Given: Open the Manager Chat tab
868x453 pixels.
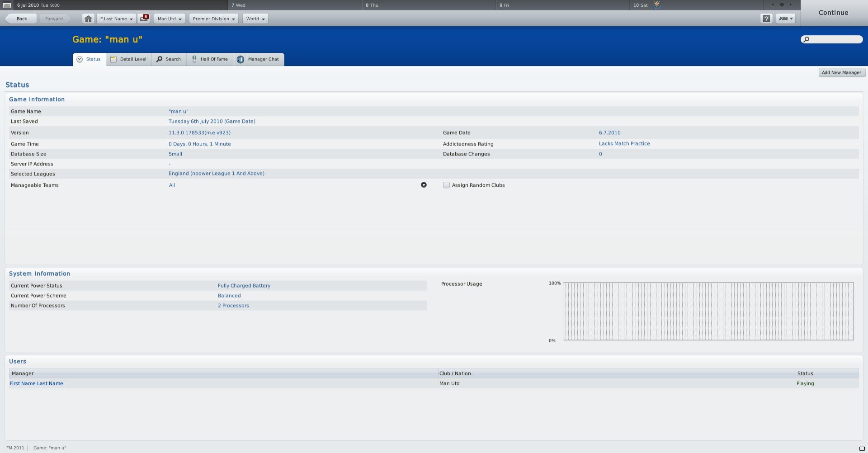Looking at the screenshot, I should point(259,59).
